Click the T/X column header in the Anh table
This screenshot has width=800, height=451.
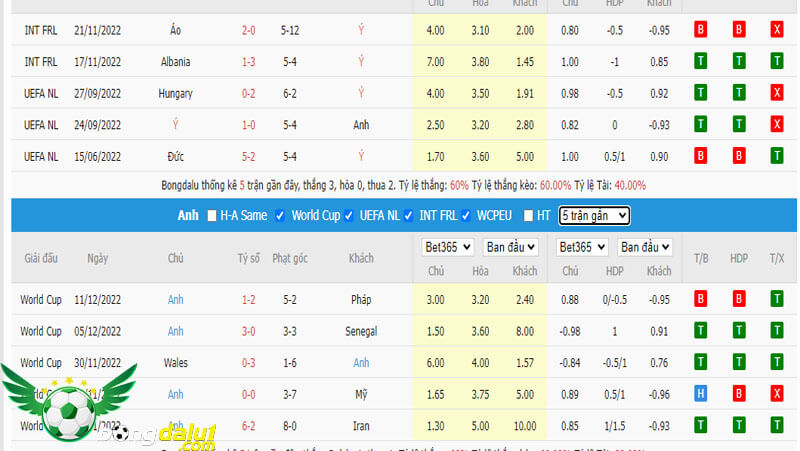777,258
